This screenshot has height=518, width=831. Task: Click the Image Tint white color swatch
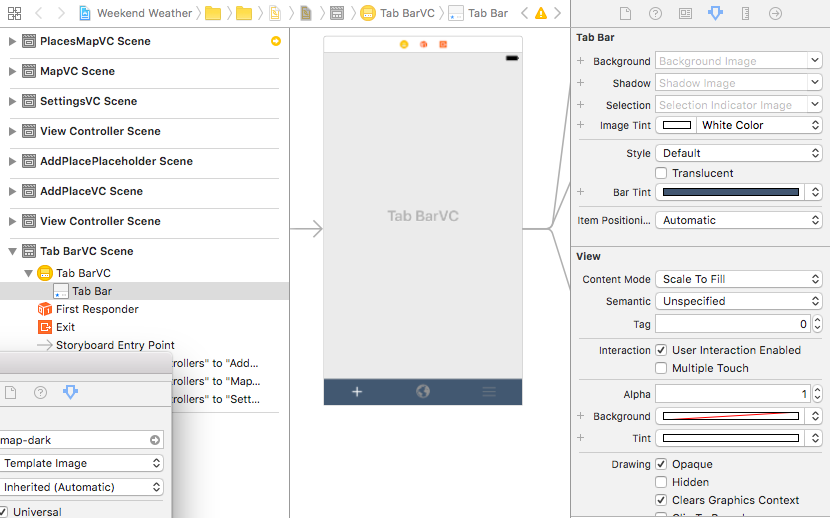pos(677,125)
